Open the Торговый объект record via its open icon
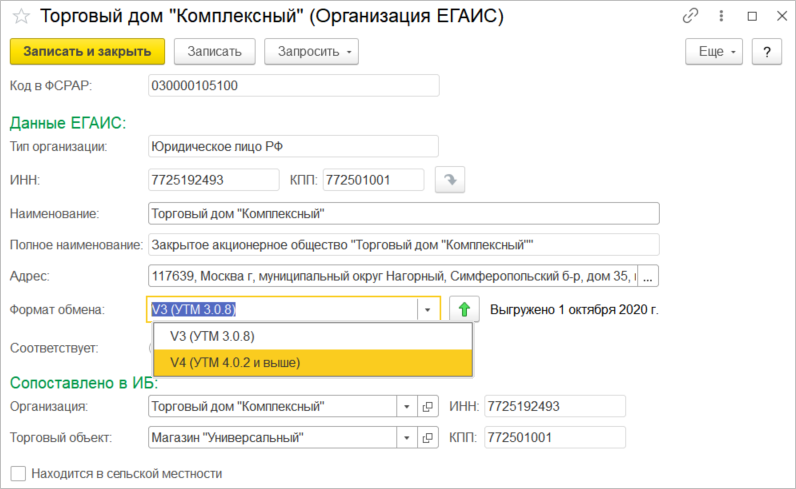 pos(428,437)
